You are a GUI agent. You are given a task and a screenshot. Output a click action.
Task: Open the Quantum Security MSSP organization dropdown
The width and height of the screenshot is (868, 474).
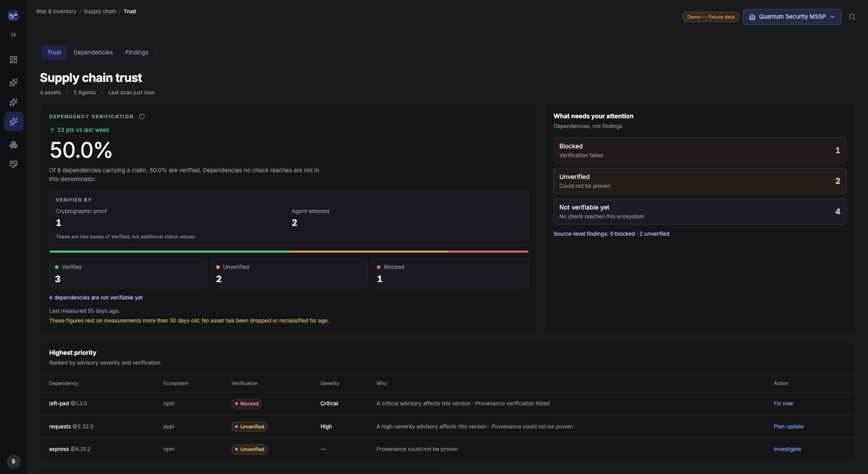(x=792, y=17)
